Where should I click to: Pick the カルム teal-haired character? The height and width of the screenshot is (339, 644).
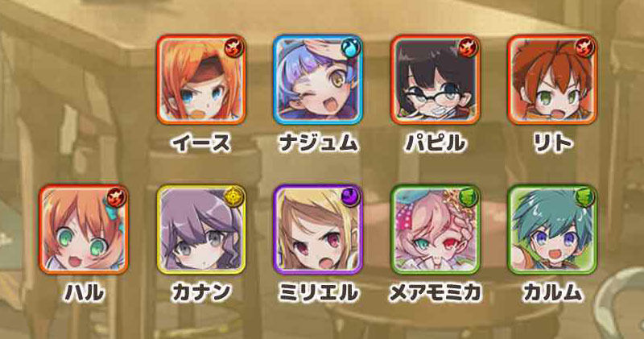552,229
